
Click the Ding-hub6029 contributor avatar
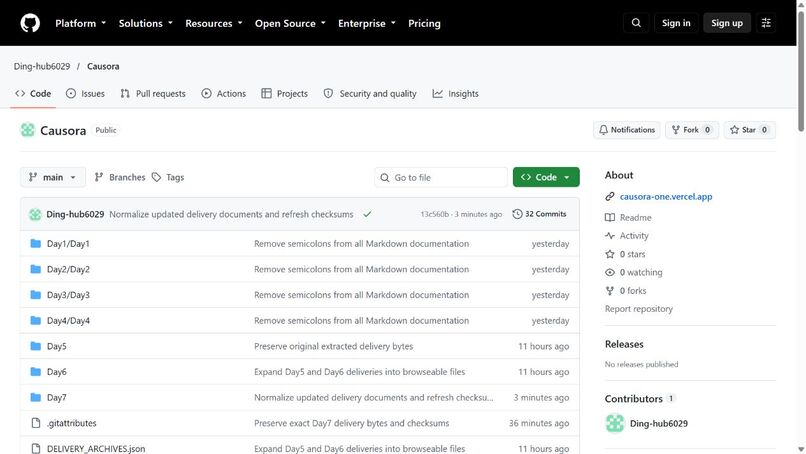[x=614, y=424]
